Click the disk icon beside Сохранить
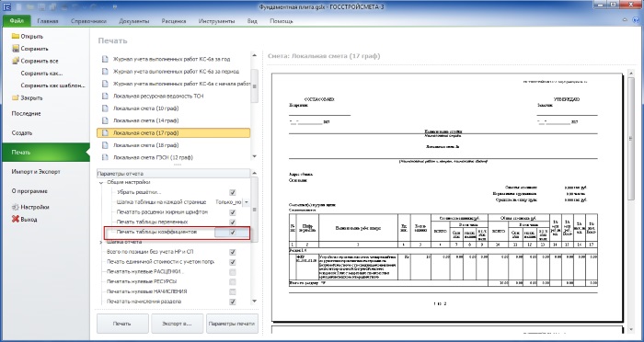This screenshot has width=644, height=342. (x=16, y=49)
